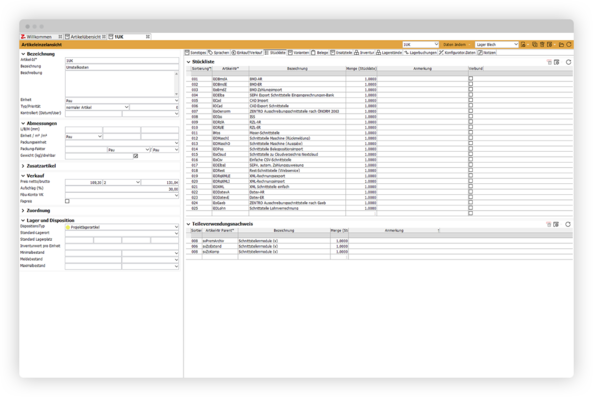This screenshot has width=593, height=397.
Task: Delete row icon in Stückliste header
Action: pos(549,62)
